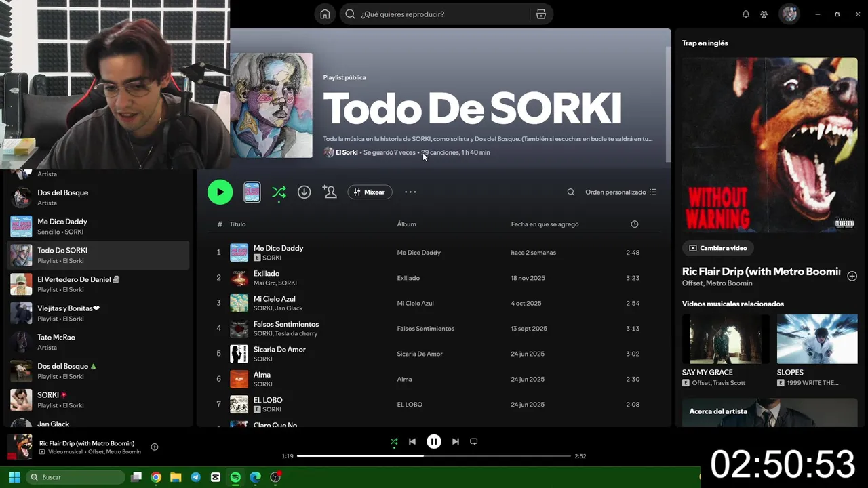The image size is (868, 488).
Task: Open Todo De SORKI in library sidebar
Action: (98, 256)
